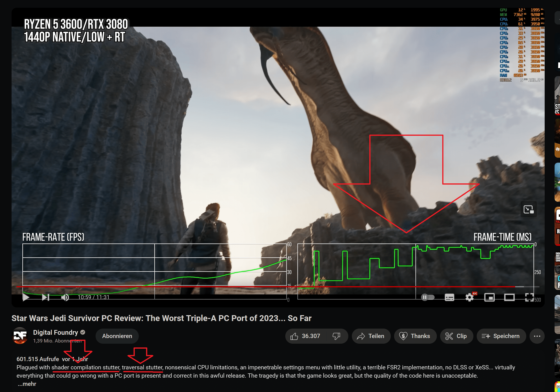Toggle the autoplay switch
This screenshot has width=560, height=392.
[x=428, y=297]
